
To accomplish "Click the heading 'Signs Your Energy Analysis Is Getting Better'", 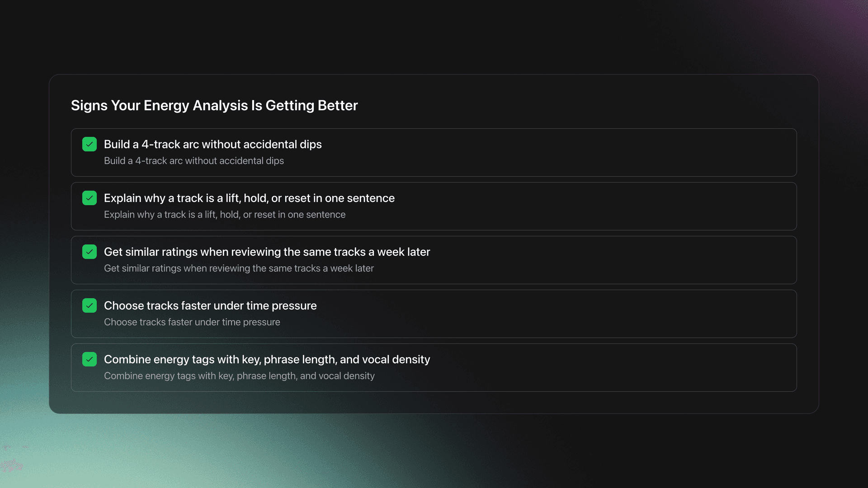I will [x=214, y=105].
